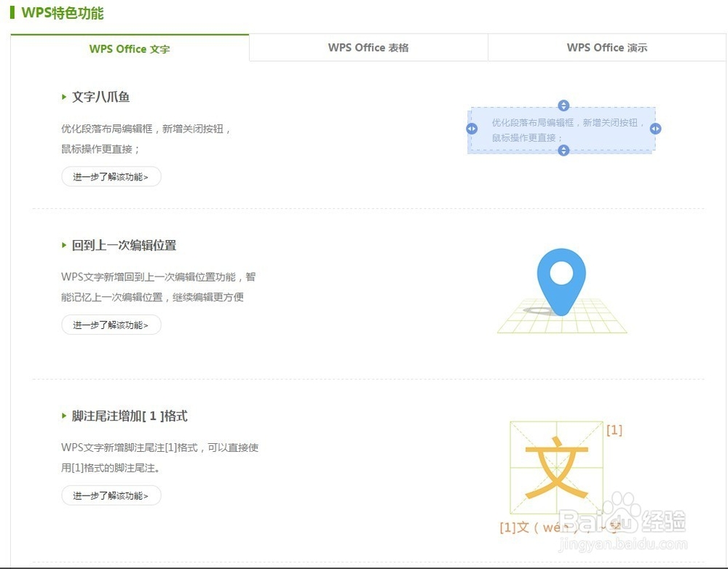Screen dimensions: 728x569
Task: Click the 文字八爪鱼 heading
Action: (100, 97)
